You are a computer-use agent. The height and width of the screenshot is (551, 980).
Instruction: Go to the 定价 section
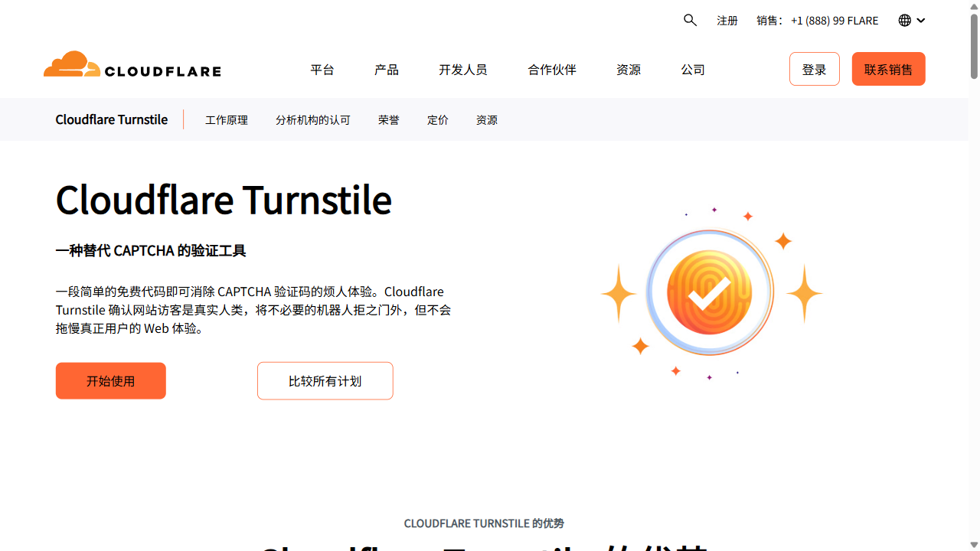pos(438,119)
